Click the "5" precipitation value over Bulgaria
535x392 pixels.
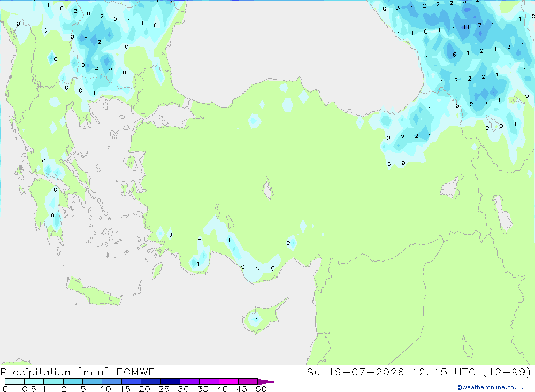[86, 39]
